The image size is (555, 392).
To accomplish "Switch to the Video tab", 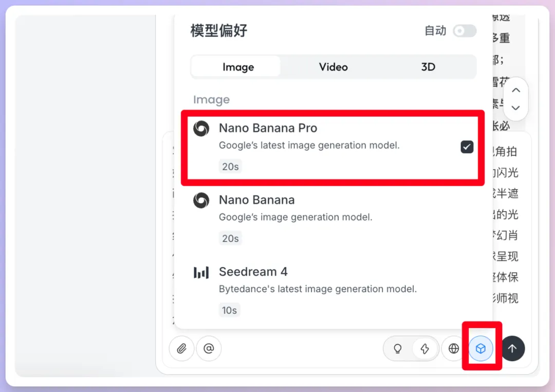I will click(x=333, y=67).
